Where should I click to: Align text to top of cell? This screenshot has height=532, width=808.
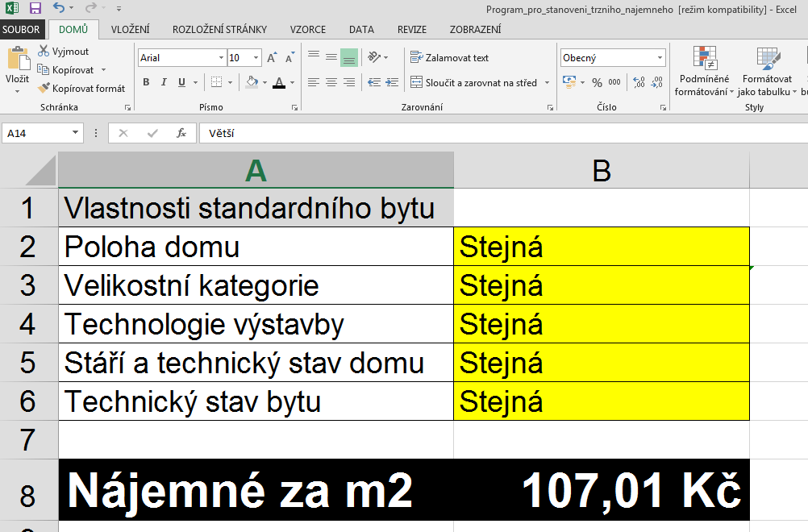(x=314, y=56)
